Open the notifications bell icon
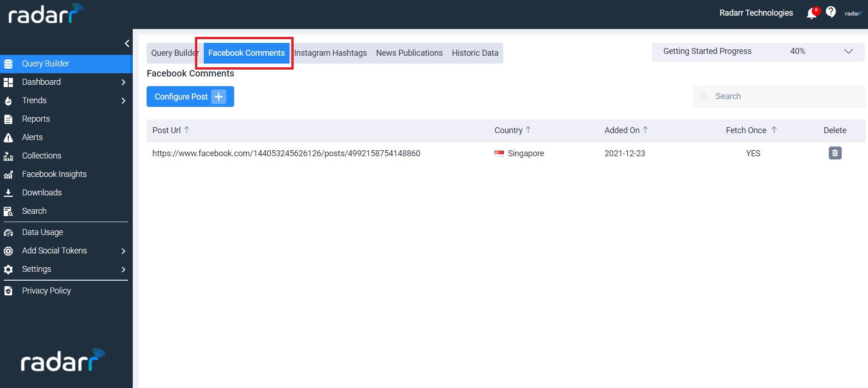 coord(812,13)
